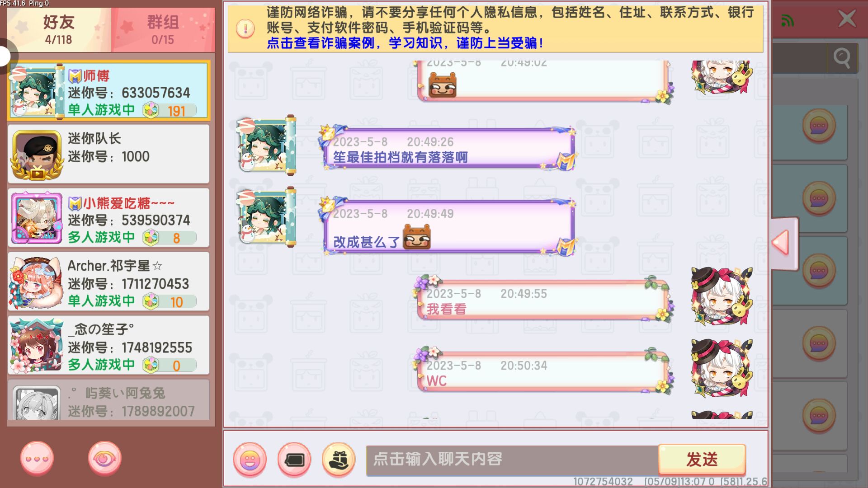The image size is (868, 488).
Task: Click the pink three-dots more button
Action: (x=37, y=459)
